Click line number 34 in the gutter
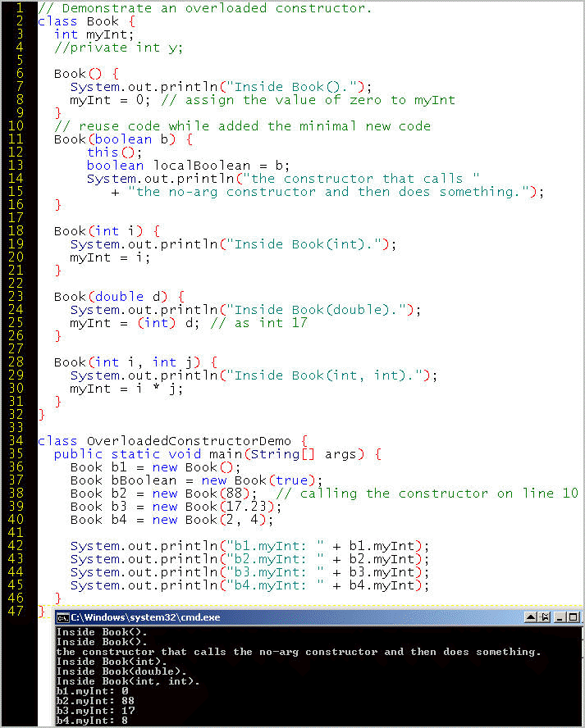This screenshot has width=585, height=728. click(x=16, y=440)
